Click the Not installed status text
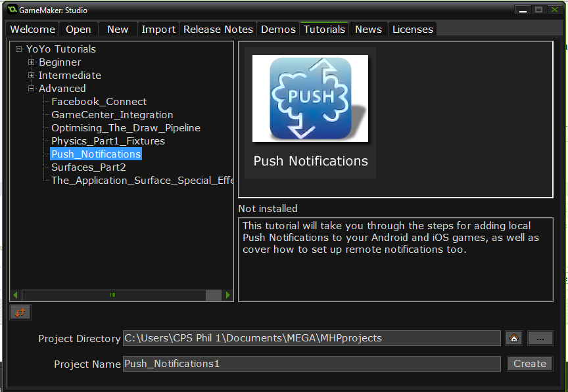 pos(268,209)
